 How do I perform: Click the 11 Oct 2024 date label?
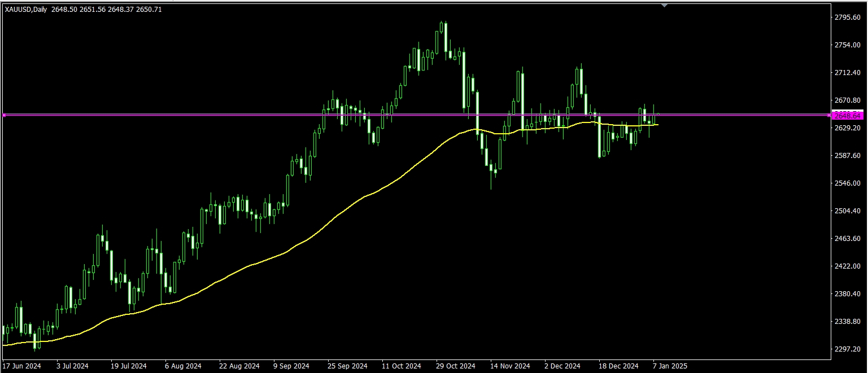(x=402, y=366)
